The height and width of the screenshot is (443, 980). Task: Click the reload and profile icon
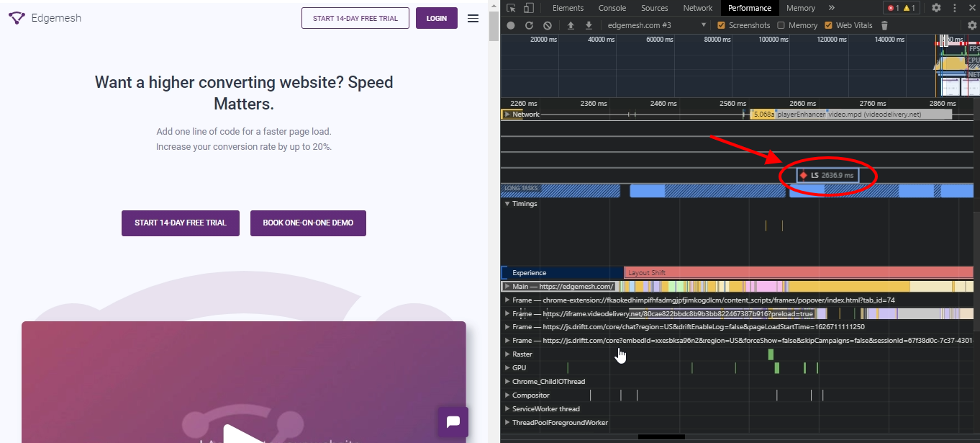point(529,25)
